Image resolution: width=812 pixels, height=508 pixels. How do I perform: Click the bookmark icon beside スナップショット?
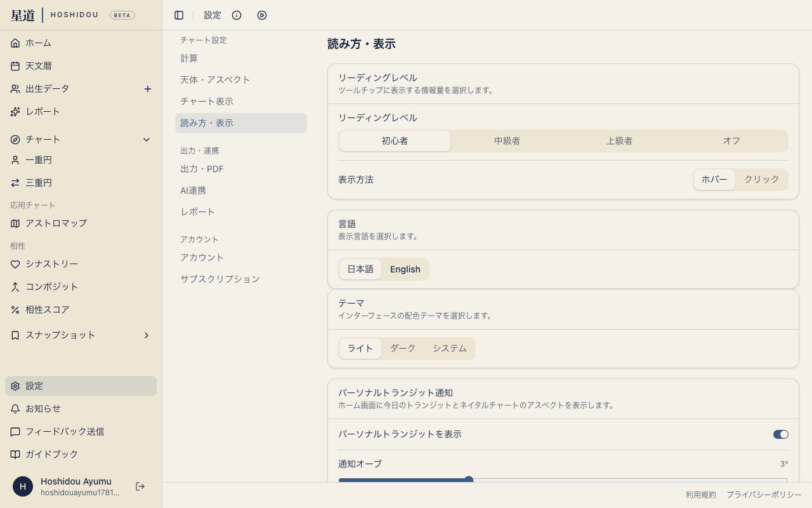pos(15,335)
